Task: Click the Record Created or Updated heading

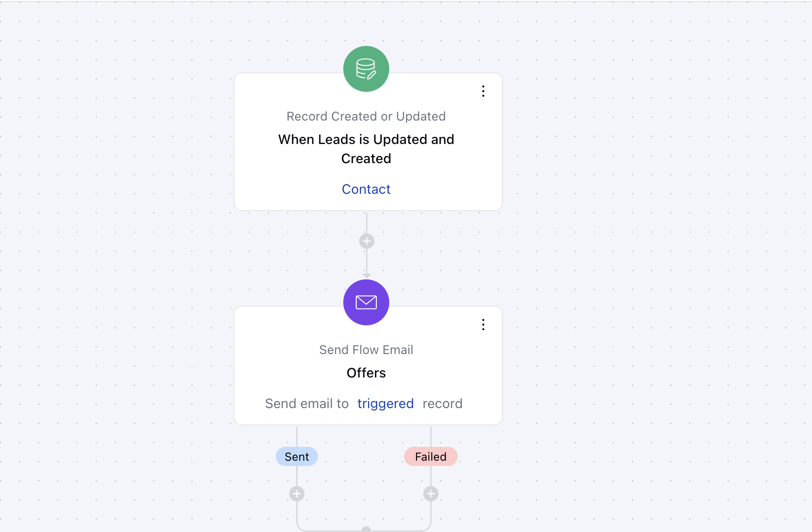Action: 366,116
